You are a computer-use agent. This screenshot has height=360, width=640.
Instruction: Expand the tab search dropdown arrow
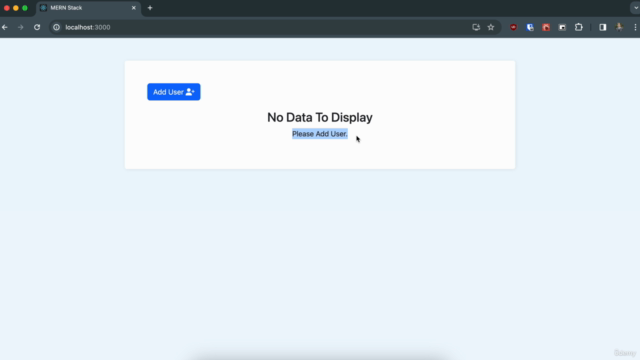point(635,8)
